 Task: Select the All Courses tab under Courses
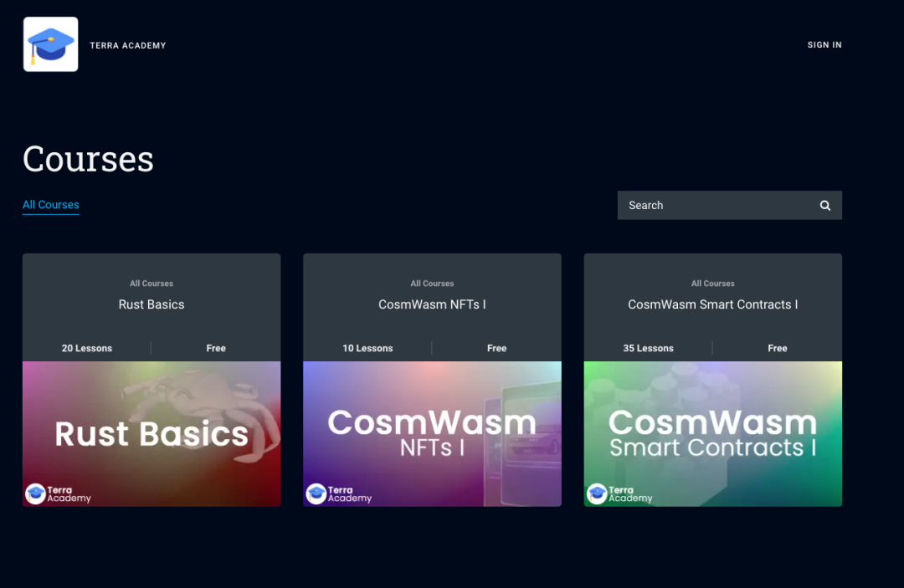(x=51, y=204)
